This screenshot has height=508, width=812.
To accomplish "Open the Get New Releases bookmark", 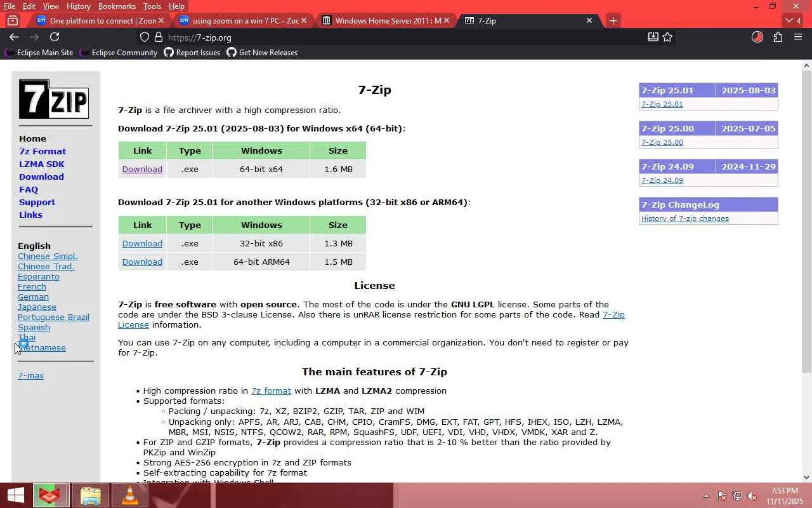I will click(x=262, y=53).
